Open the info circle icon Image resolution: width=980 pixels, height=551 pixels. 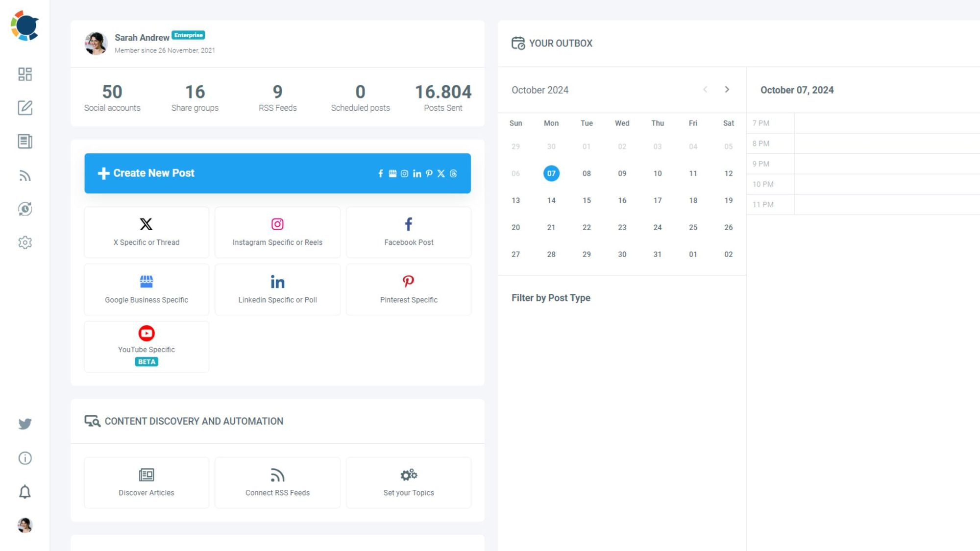[25, 458]
